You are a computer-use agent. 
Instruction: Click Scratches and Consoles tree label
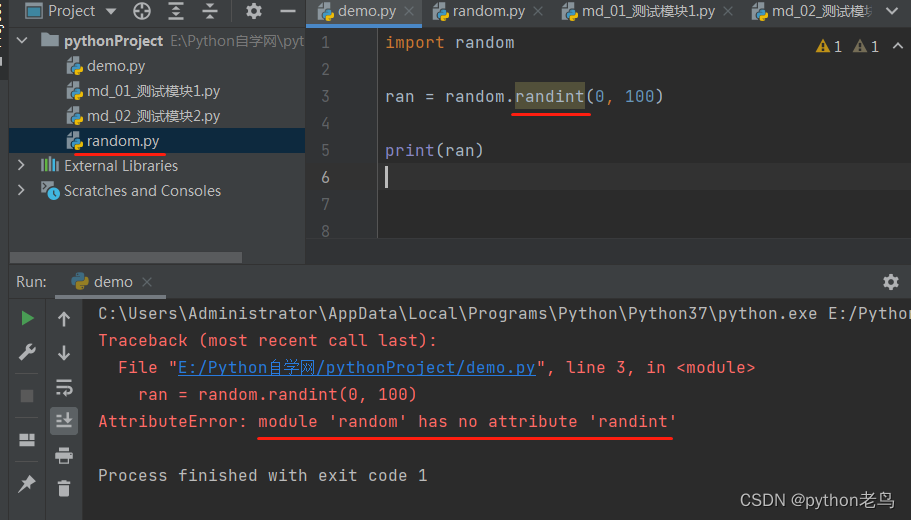[x=142, y=191]
